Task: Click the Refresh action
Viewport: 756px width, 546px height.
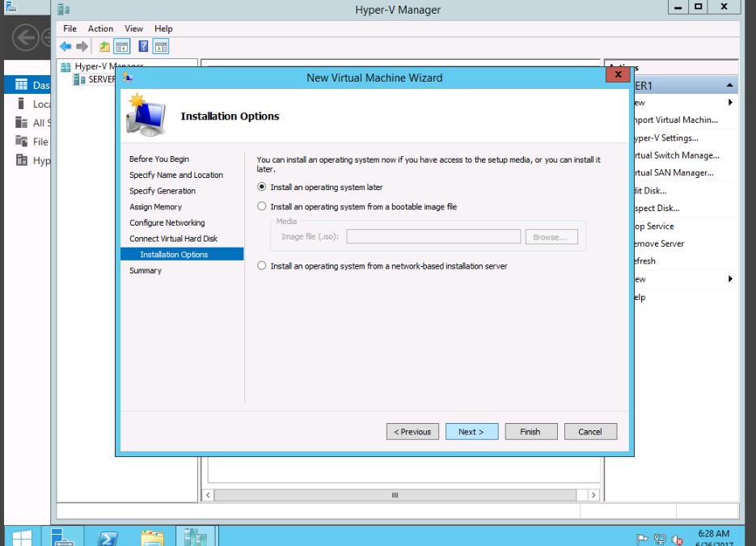Action: pyautogui.click(x=644, y=261)
